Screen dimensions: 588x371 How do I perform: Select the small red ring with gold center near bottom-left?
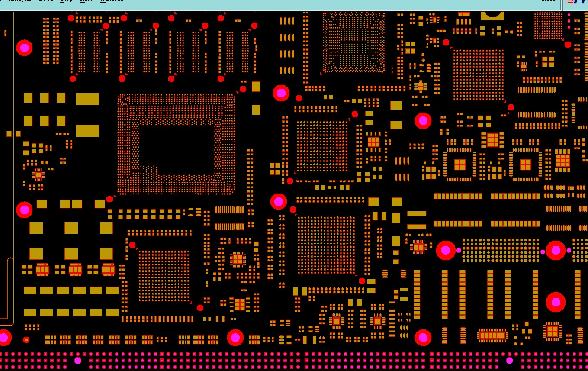26,340
